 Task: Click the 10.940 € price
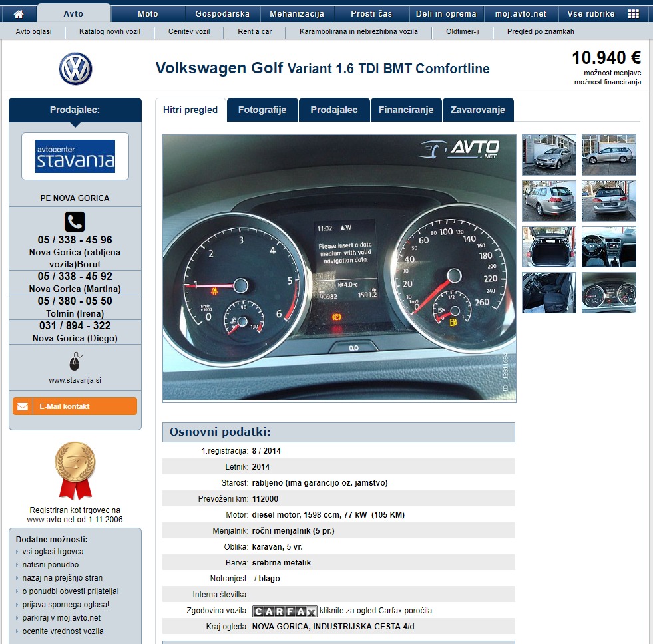pos(607,57)
